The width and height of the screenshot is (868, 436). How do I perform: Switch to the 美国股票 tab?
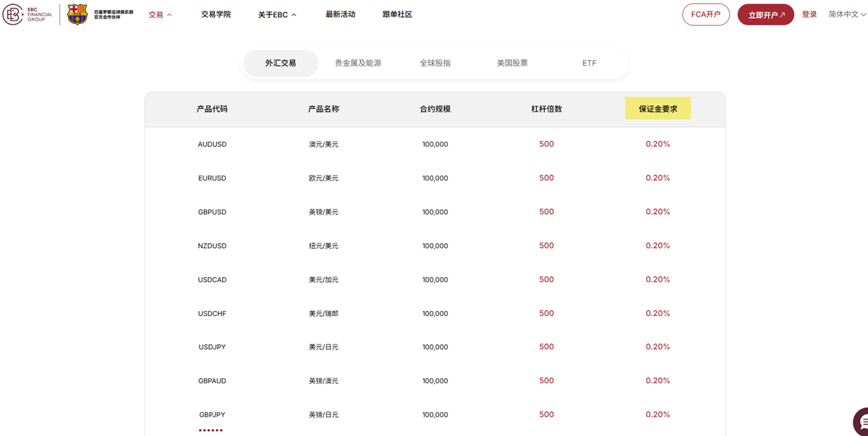(511, 63)
